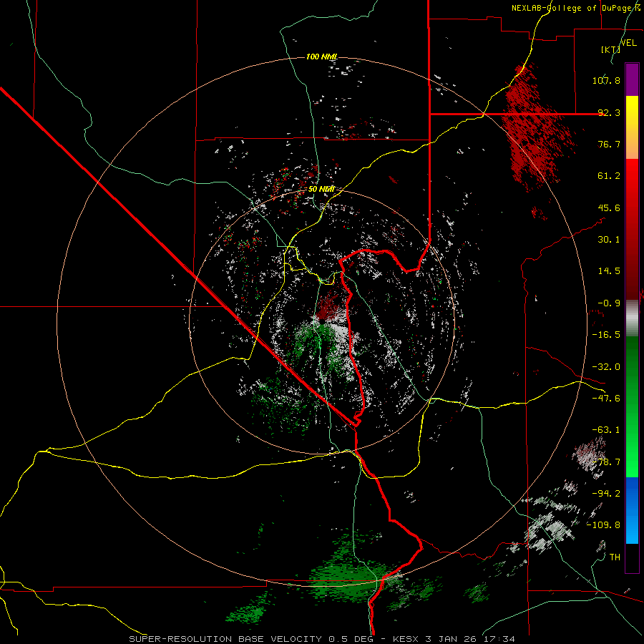Click the 45.6 velocity scale value
The height and width of the screenshot is (644, 644).
[x=609, y=208]
